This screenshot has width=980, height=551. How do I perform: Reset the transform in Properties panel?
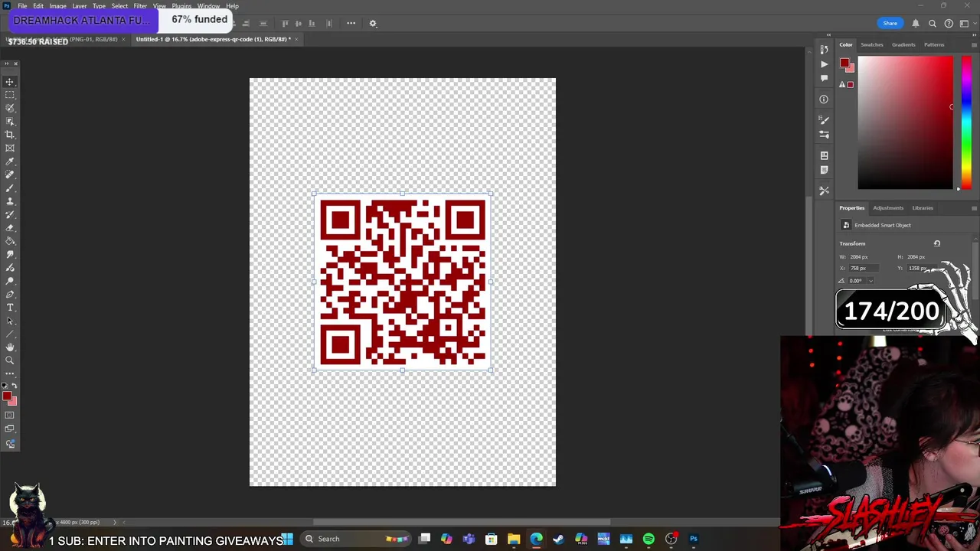(936, 243)
